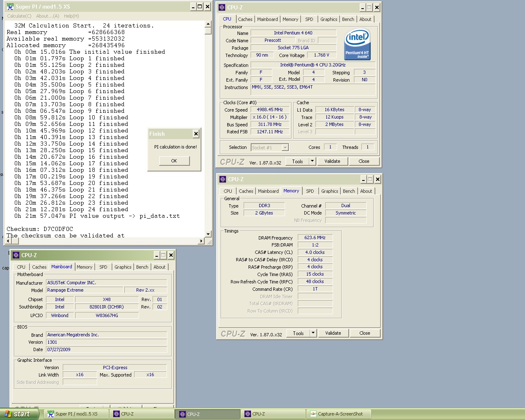Click the Rampage Extreme model field
Screen dimensions: 525x420
click(84, 290)
